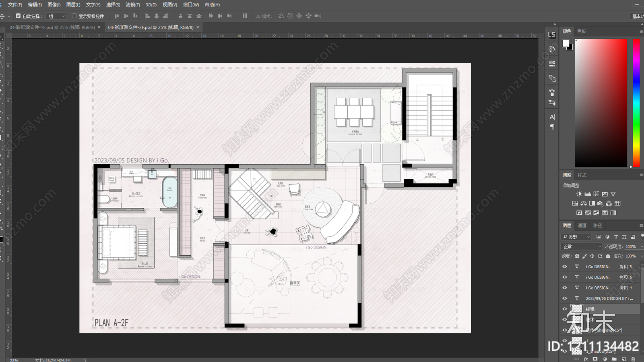Image resolution: width=644 pixels, height=362 pixels.
Task: Add a Curves adjustment
Action: click(596, 194)
